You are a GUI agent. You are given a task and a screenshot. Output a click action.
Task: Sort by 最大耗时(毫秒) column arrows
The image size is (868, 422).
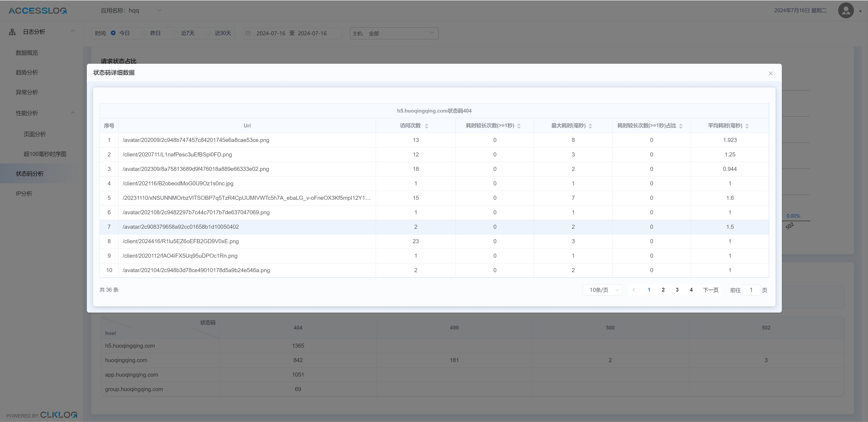click(x=590, y=126)
